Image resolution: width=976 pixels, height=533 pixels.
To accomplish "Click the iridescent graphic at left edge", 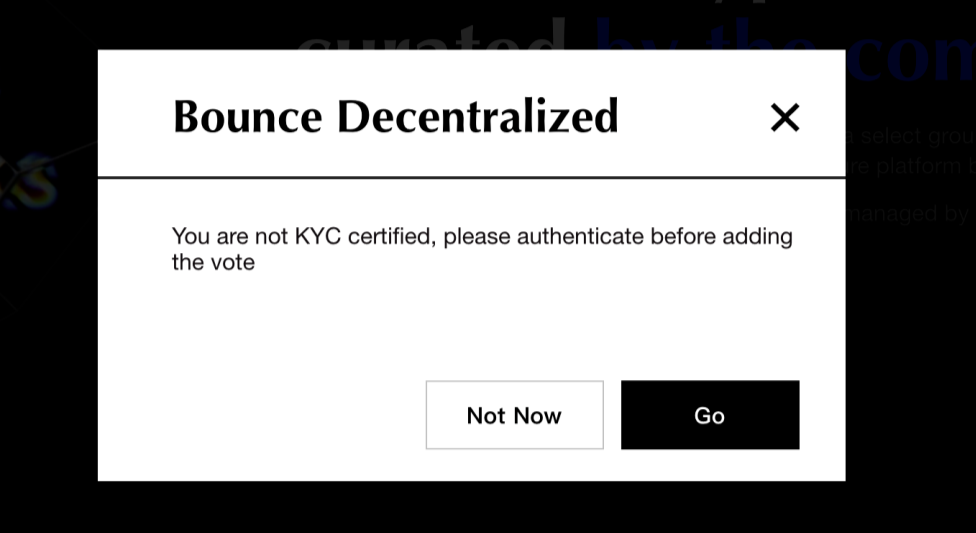I will (x=28, y=182).
